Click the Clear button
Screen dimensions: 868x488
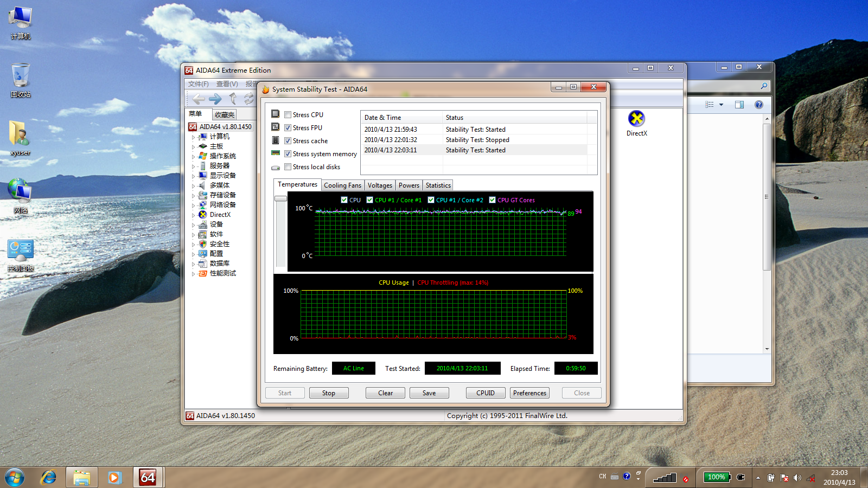pos(385,393)
